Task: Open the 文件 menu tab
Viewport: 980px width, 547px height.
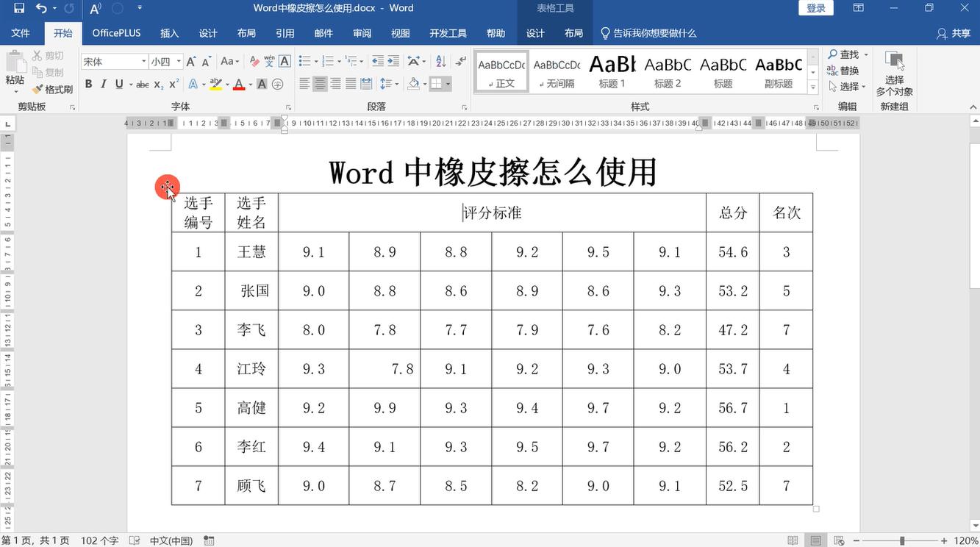Action: point(21,33)
